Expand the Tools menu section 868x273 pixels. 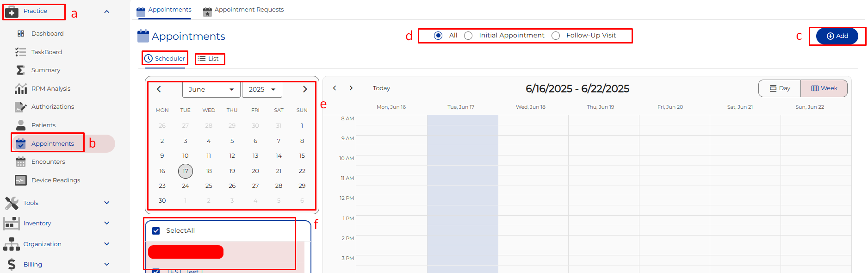click(107, 203)
